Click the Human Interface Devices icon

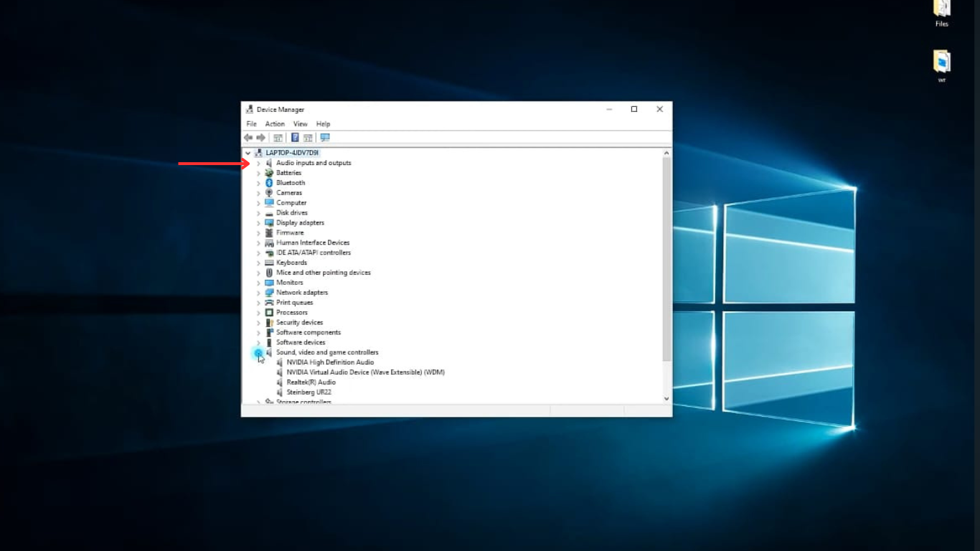click(269, 242)
